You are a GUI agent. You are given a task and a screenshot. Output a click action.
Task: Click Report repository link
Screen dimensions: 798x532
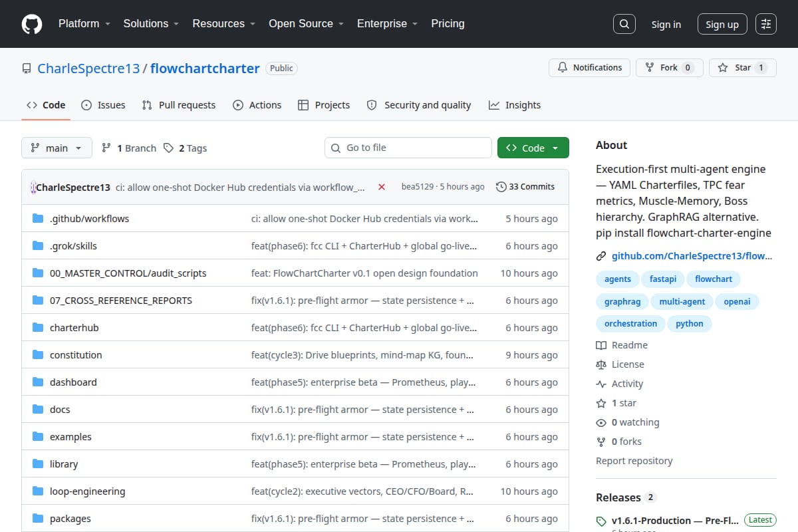click(634, 461)
